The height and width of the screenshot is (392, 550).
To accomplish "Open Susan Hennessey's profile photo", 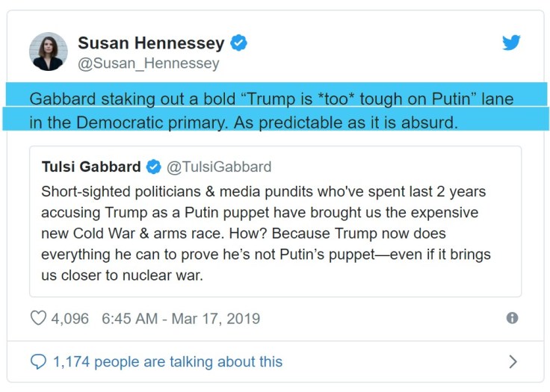I will pos(49,52).
